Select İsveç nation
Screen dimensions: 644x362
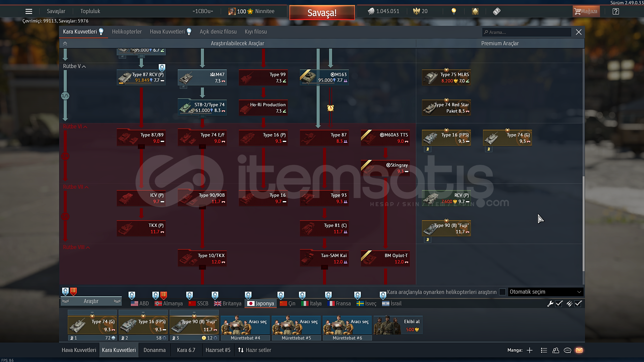[366, 304]
